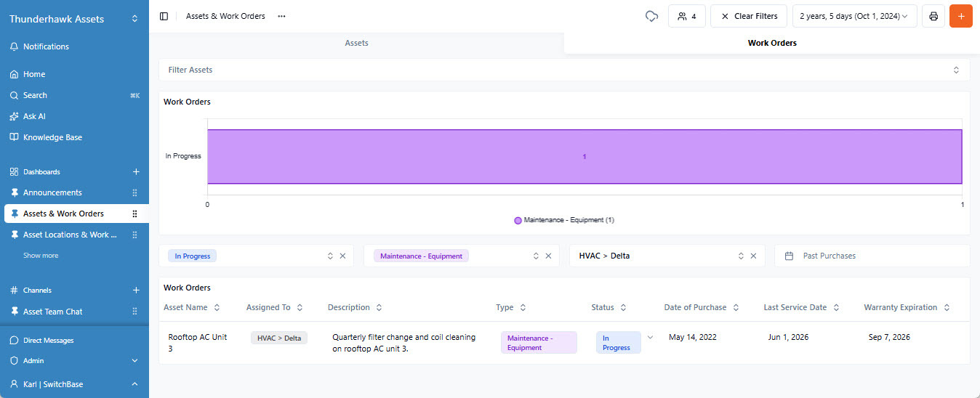Open the Asset Team Chat channel
The height and width of the screenshot is (398, 980).
52,312
